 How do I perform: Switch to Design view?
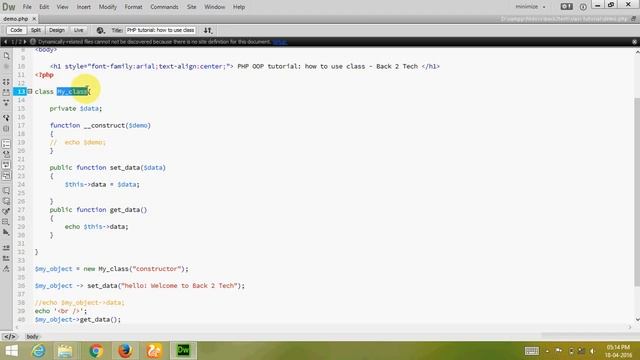pos(57,30)
